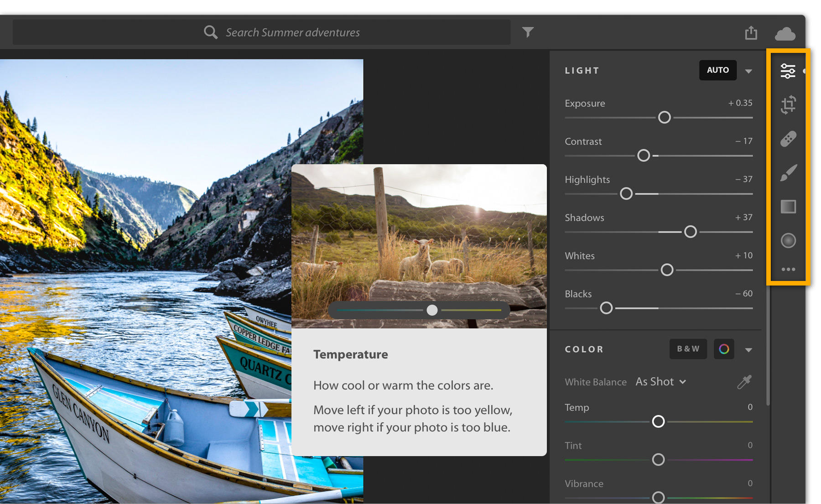Select the Radial Gradient tool
The width and height of the screenshot is (821, 504).
(x=788, y=240)
